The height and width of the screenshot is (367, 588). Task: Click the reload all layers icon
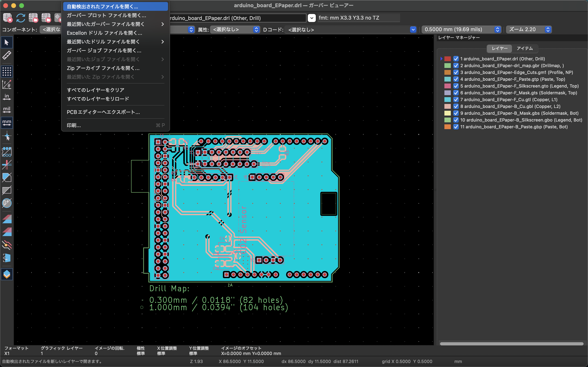[x=21, y=18]
